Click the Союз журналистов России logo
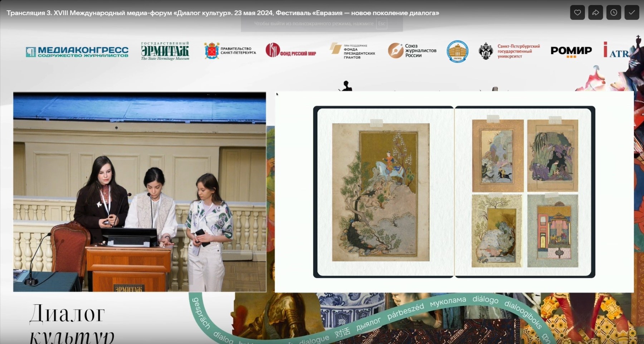The height and width of the screenshot is (344, 644). pos(412,50)
